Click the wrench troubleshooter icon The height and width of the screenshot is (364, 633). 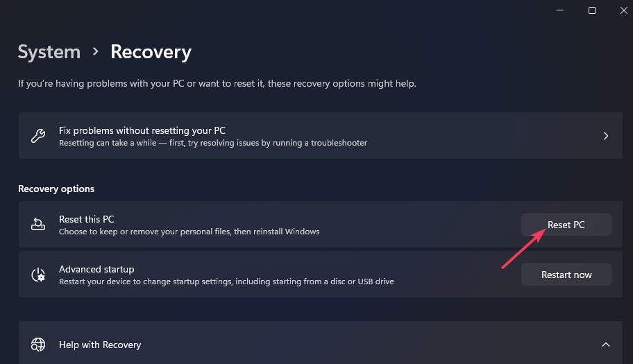(38, 136)
